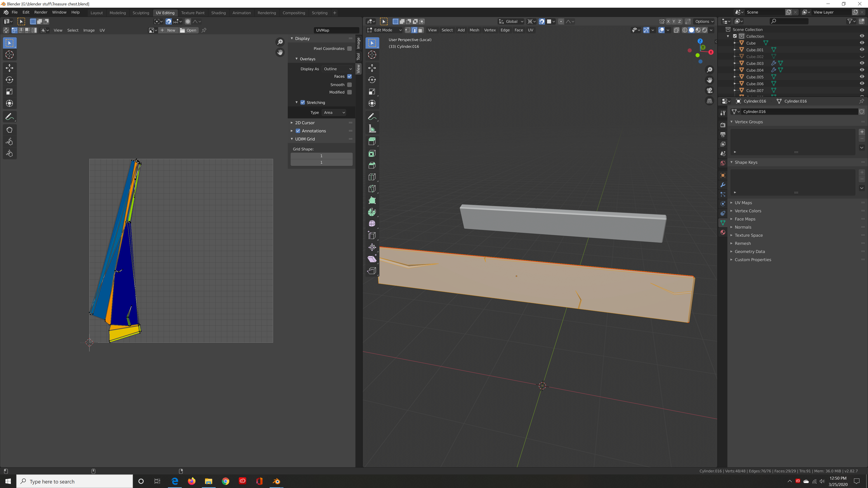Image resolution: width=868 pixels, height=488 pixels.
Task: Open the Stretching Type Area dropdown
Action: [334, 113]
